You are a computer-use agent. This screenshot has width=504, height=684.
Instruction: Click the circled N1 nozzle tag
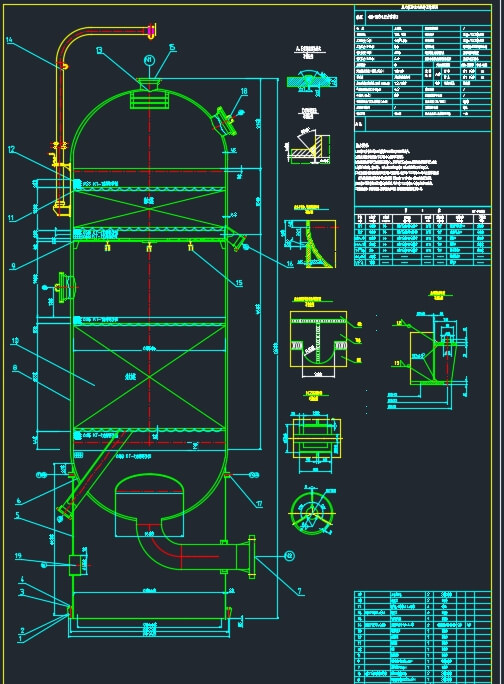coord(150,60)
